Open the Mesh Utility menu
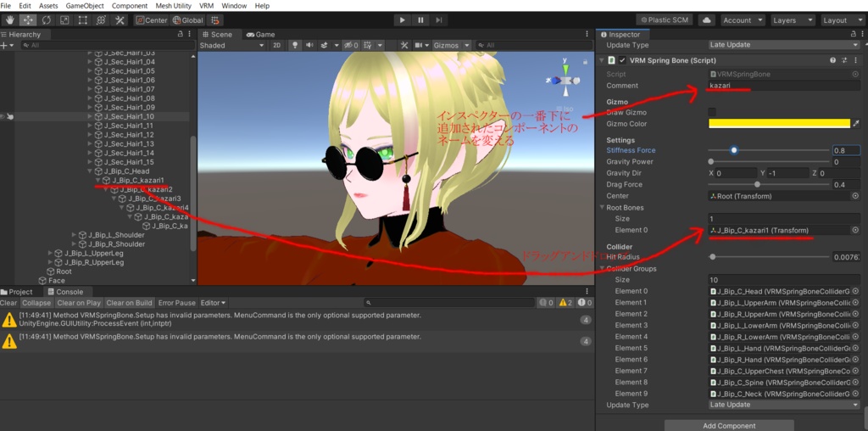Image resolution: width=868 pixels, height=431 pixels. [173, 6]
